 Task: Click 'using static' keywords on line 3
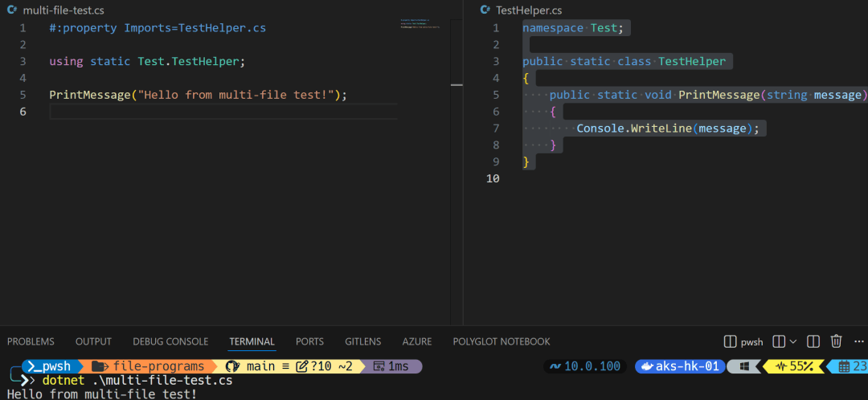click(x=90, y=61)
